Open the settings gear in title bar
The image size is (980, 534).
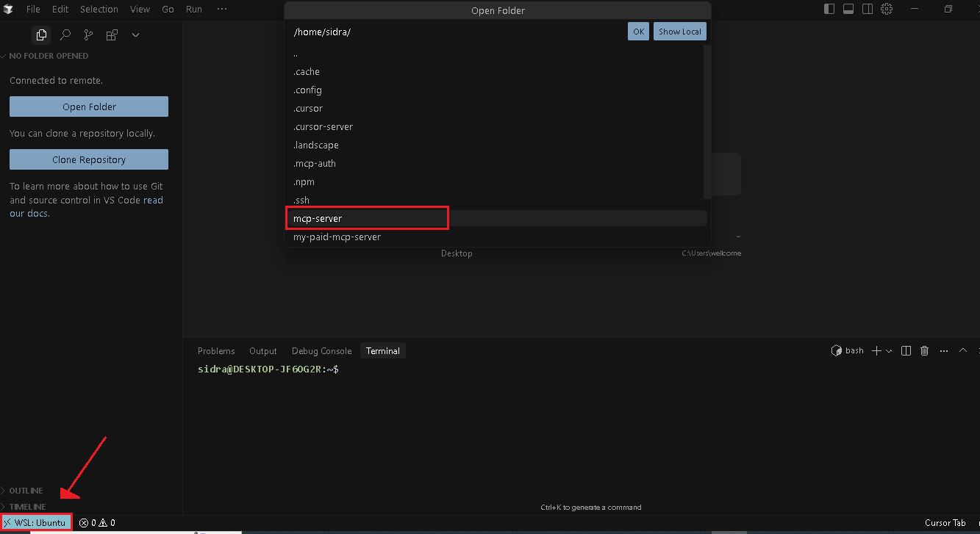[x=887, y=9]
